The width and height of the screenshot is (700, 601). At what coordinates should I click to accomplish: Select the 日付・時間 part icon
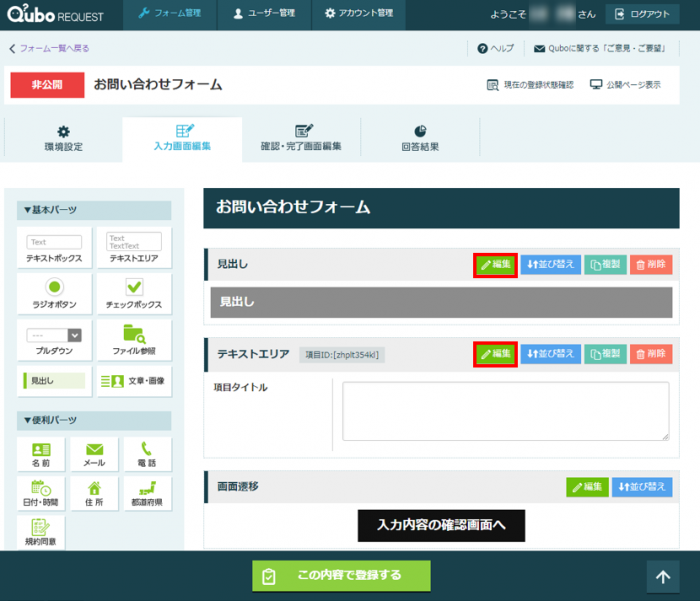(x=41, y=493)
